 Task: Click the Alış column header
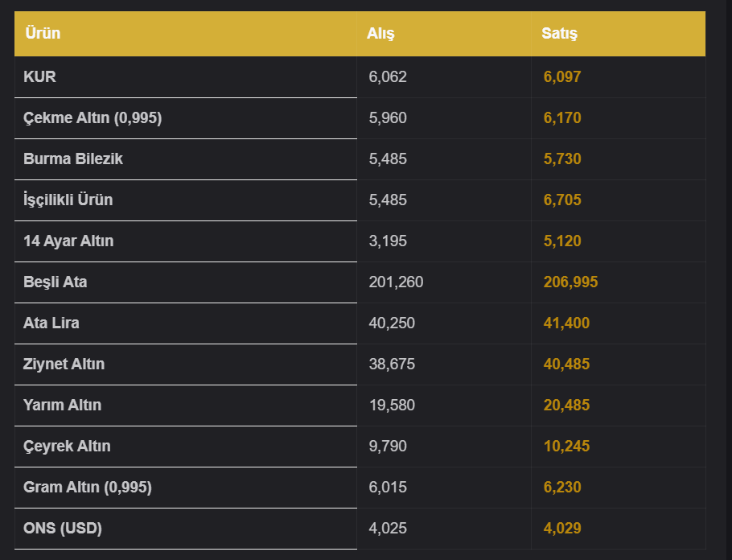380,33
